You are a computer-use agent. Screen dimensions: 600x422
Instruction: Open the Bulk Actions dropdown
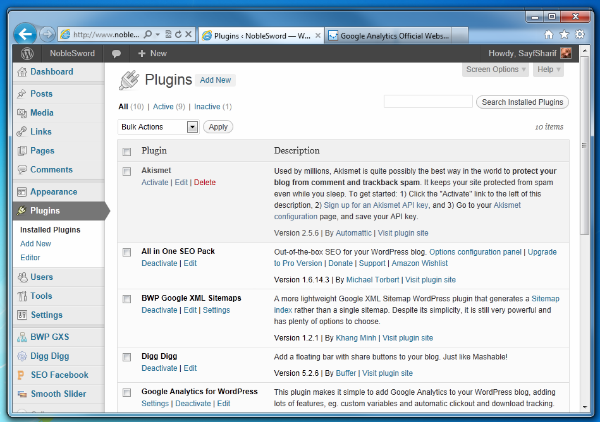point(158,127)
